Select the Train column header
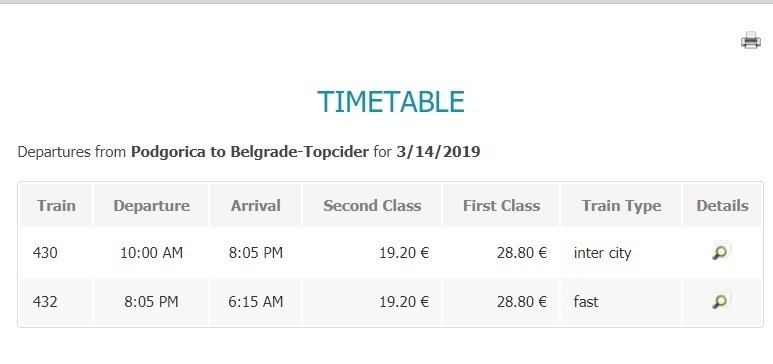Screen dimensions: 773x364 [56, 206]
